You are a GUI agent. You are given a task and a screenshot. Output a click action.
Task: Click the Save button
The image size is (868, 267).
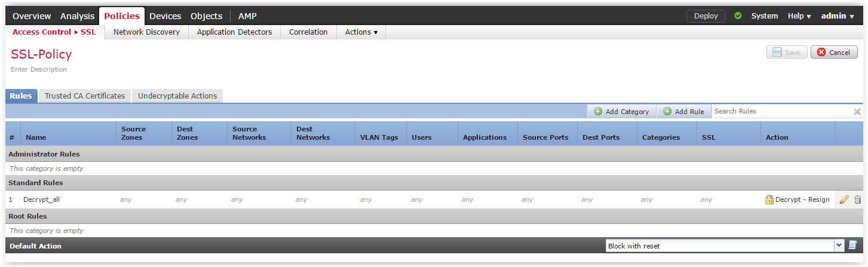787,53
